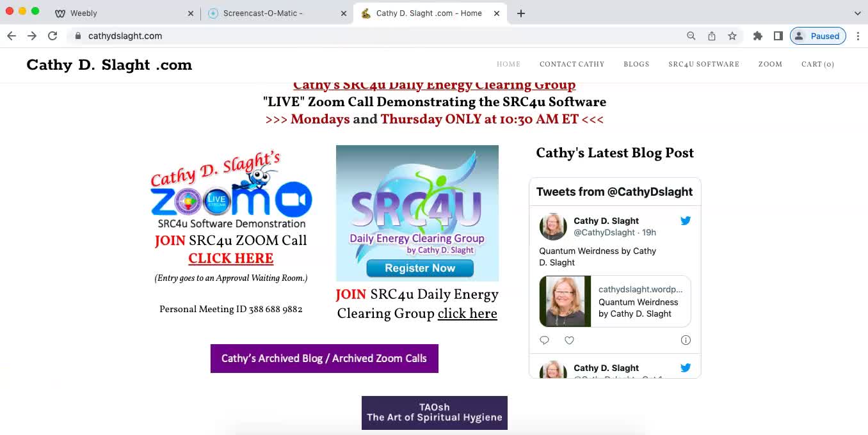Click the reply speech bubble icon on tweet

coord(544,340)
